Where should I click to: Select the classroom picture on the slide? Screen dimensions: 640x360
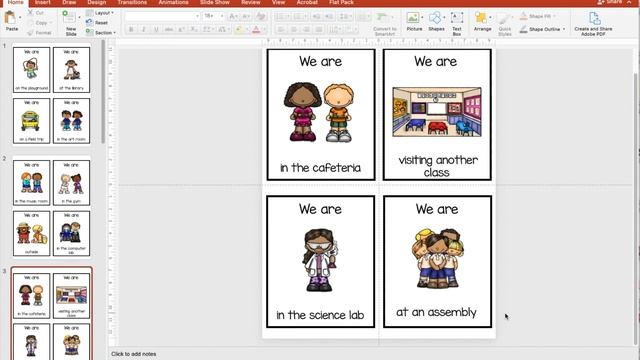[437, 112]
